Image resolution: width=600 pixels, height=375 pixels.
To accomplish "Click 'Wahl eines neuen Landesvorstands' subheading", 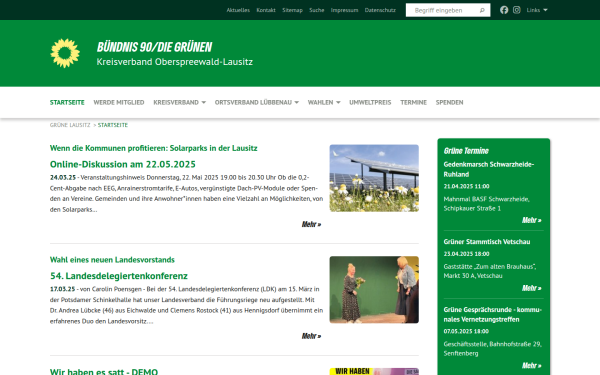I will 112,260.
